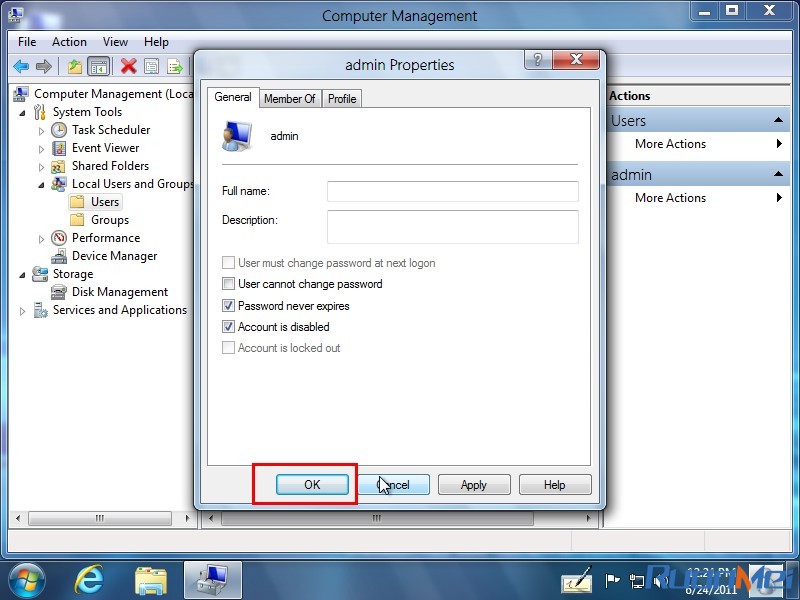Collapse the Users section in Actions
The height and width of the screenshot is (600, 800).
778,120
